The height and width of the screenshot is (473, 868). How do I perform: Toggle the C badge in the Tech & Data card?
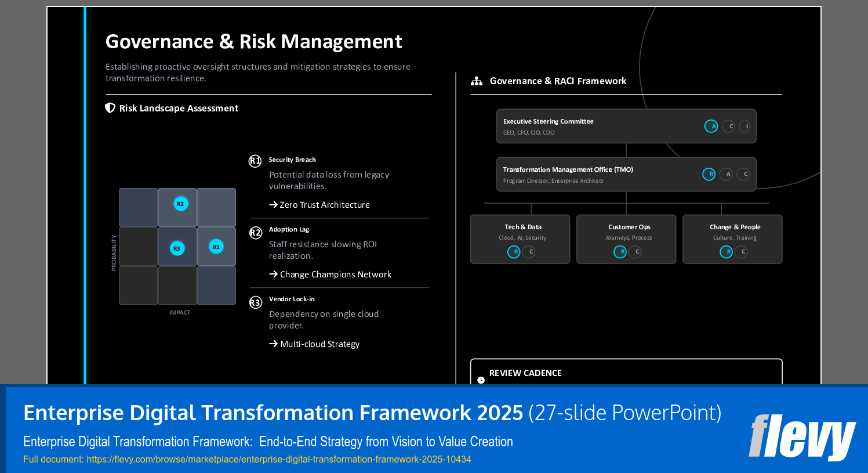(528, 252)
